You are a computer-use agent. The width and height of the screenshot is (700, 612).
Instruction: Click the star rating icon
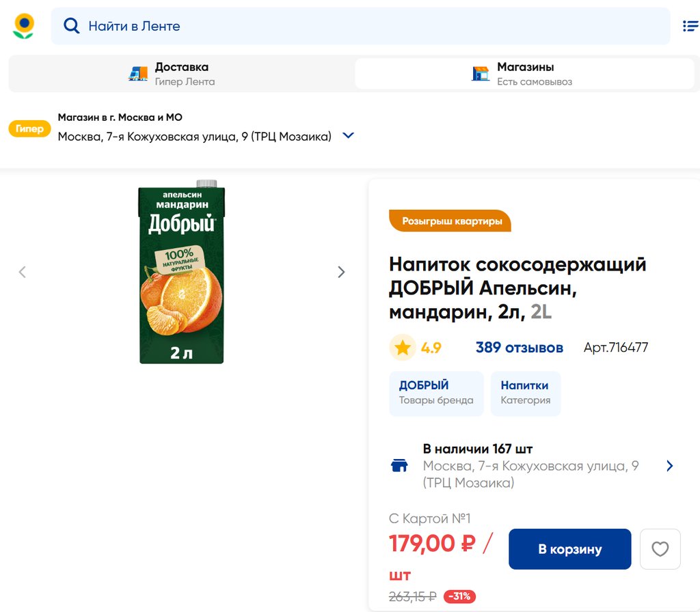pos(403,348)
